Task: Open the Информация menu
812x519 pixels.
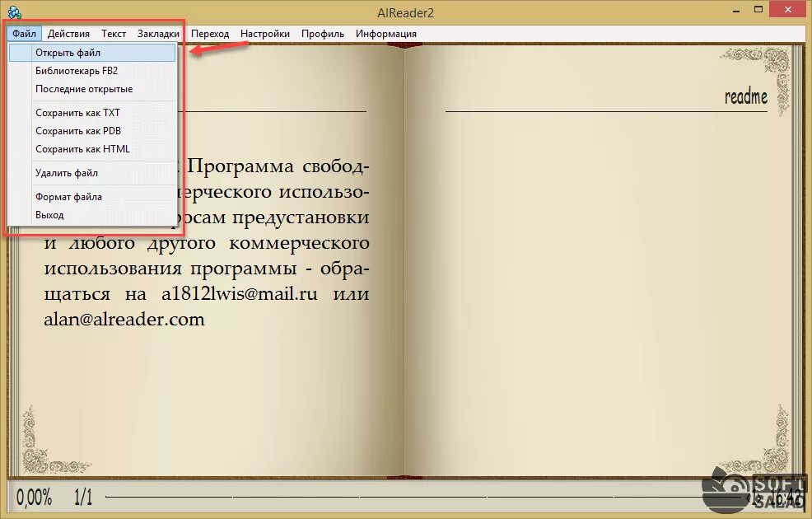Action: click(x=385, y=34)
